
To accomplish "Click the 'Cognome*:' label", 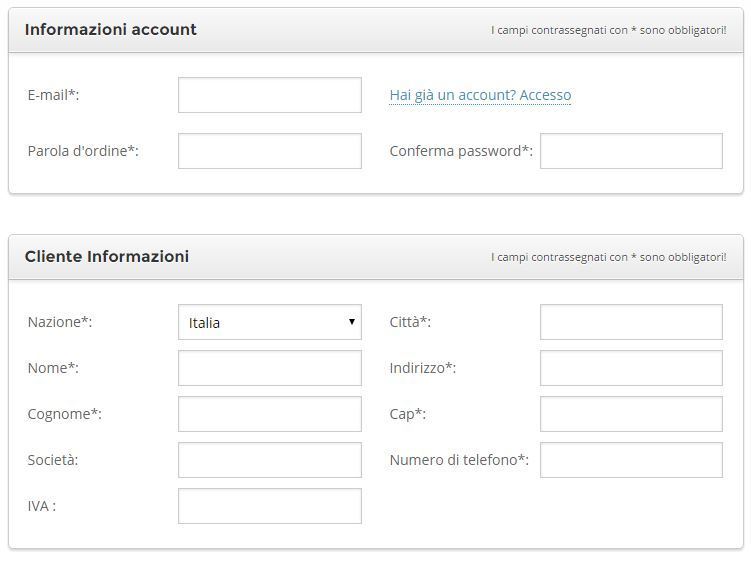I will (x=65, y=414).
